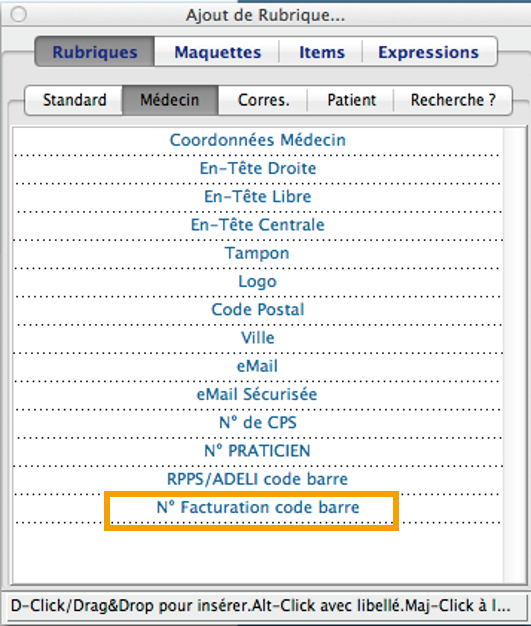Select eMail Sécurisée in the list
The image size is (531, 626).
[x=258, y=394]
